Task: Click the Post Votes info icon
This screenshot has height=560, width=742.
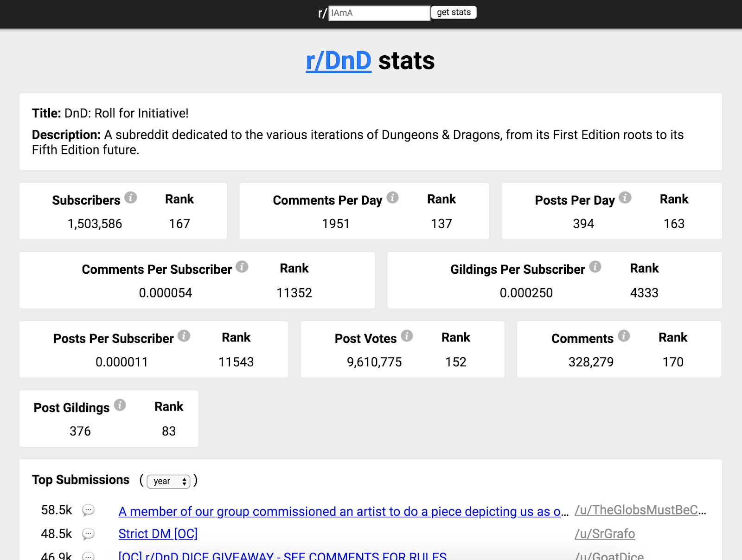Action: (x=407, y=336)
